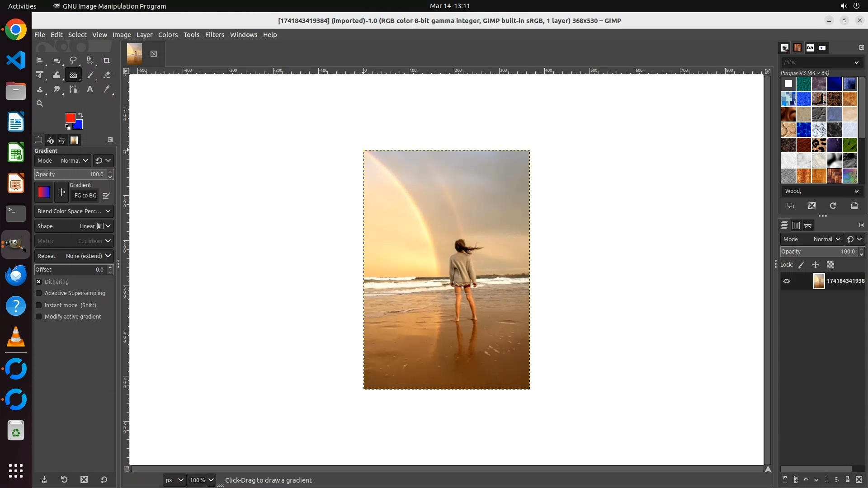Select the Zoom magnifier tool
Screen dimensions: 868x488
click(x=40, y=103)
